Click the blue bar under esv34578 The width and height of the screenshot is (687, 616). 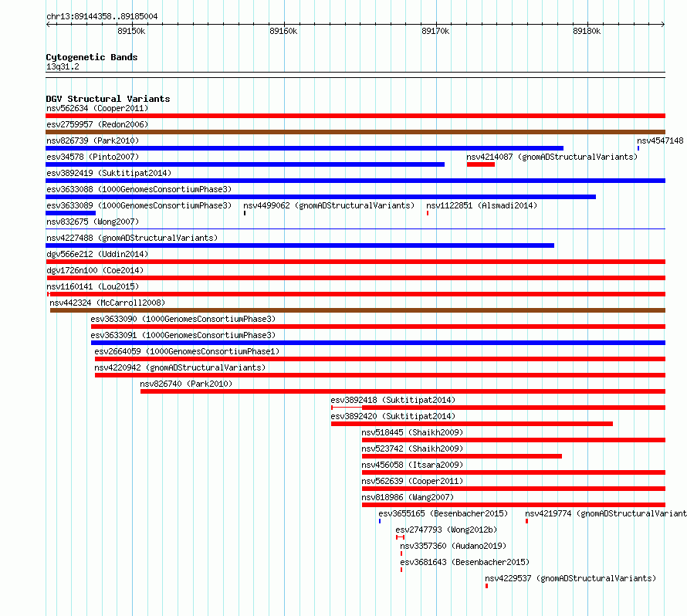(245, 164)
